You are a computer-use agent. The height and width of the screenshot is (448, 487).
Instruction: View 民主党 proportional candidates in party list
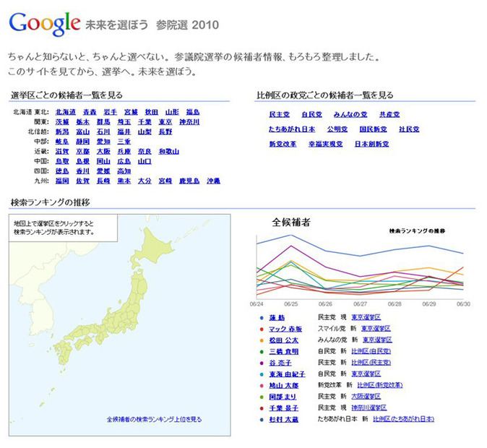pos(279,115)
